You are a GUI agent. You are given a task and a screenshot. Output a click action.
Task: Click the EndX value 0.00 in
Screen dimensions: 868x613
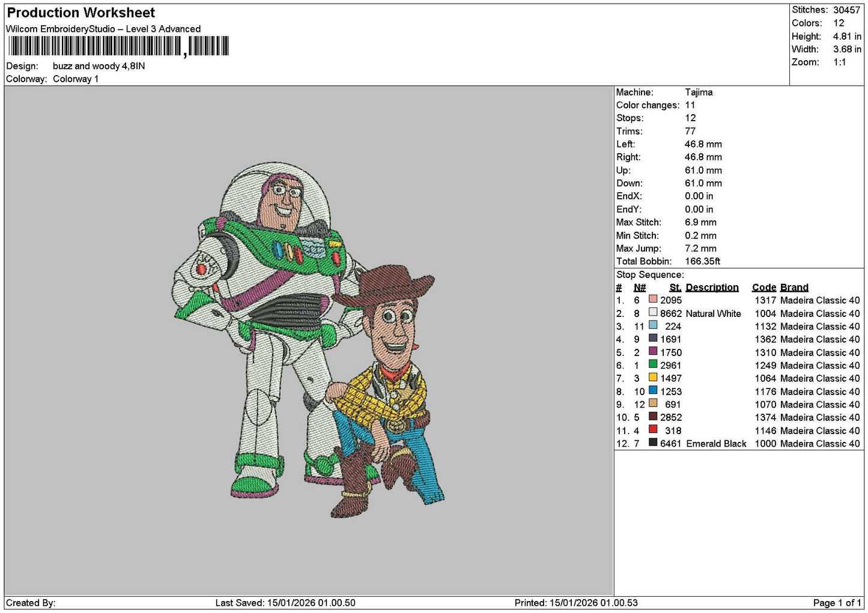pyautogui.click(x=699, y=196)
